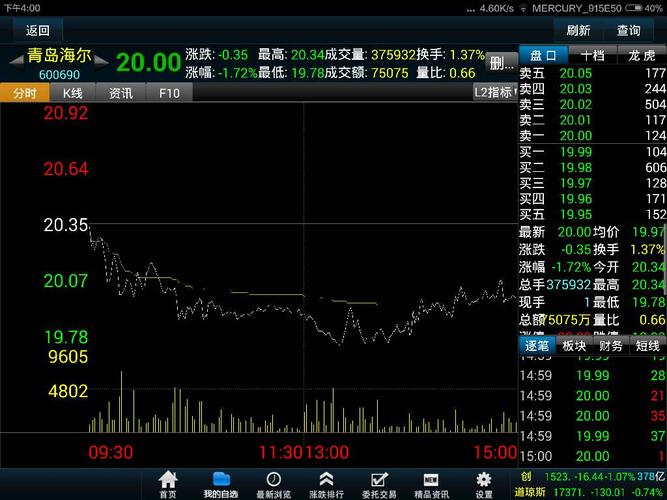Viewport: 667px width, 500px height.
Task: Tap the 买三 19.97 bid row
Action: coord(593,183)
